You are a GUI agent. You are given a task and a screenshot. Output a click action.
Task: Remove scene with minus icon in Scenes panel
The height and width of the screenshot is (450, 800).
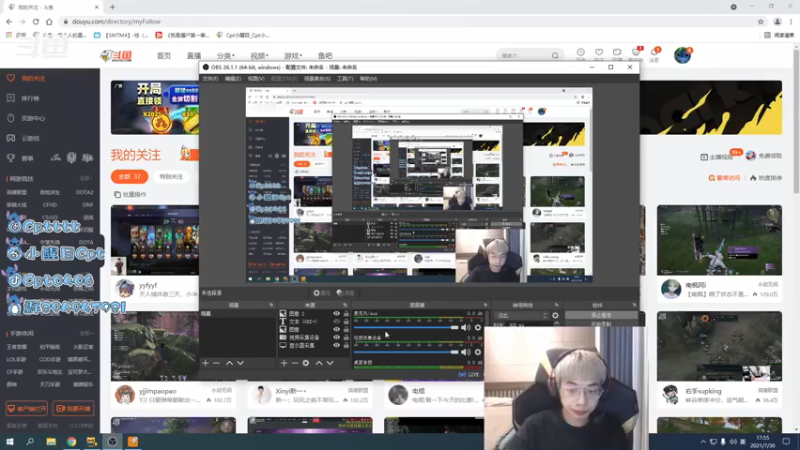point(216,363)
